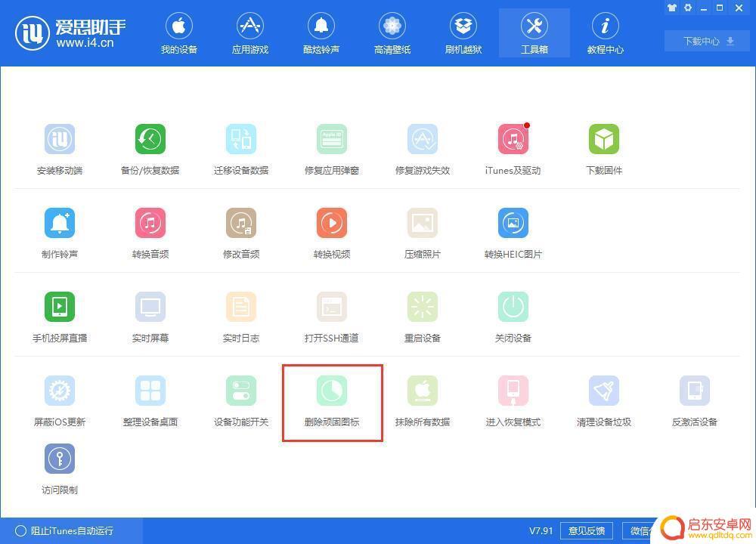
Task: Click 打开SSH通道 tool
Action: coord(332,317)
